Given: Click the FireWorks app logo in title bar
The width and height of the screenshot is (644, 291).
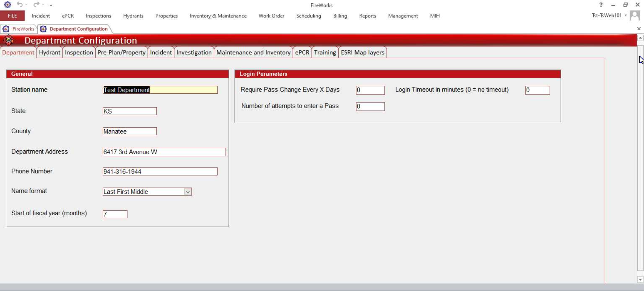Looking at the screenshot, I should tap(7, 5).
